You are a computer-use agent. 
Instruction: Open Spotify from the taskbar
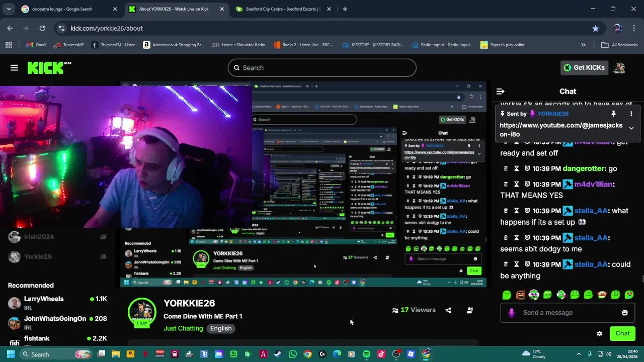click(x=366, y=354)
